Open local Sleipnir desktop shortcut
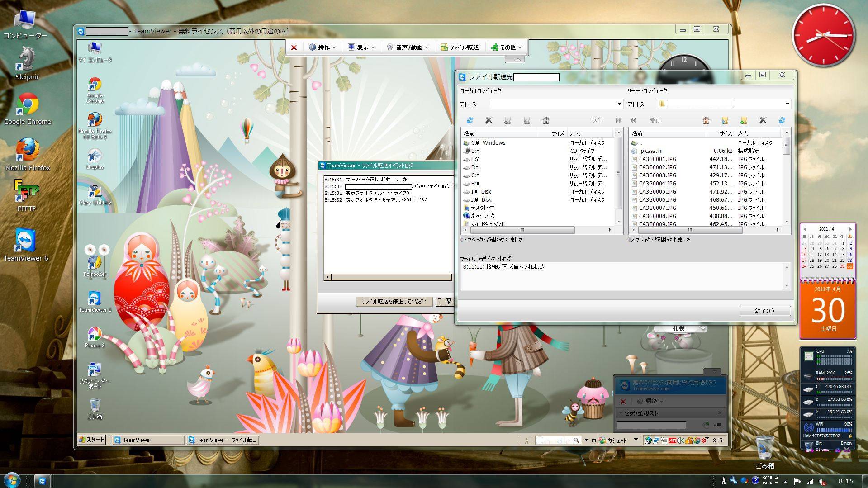 click(27, 63)
